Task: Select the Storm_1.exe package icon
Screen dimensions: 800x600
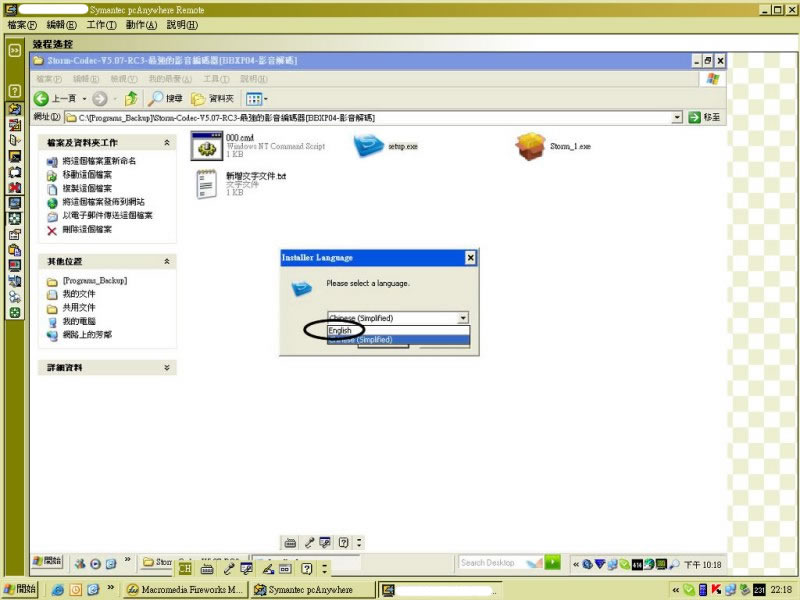Action: [x=530, y=146]
